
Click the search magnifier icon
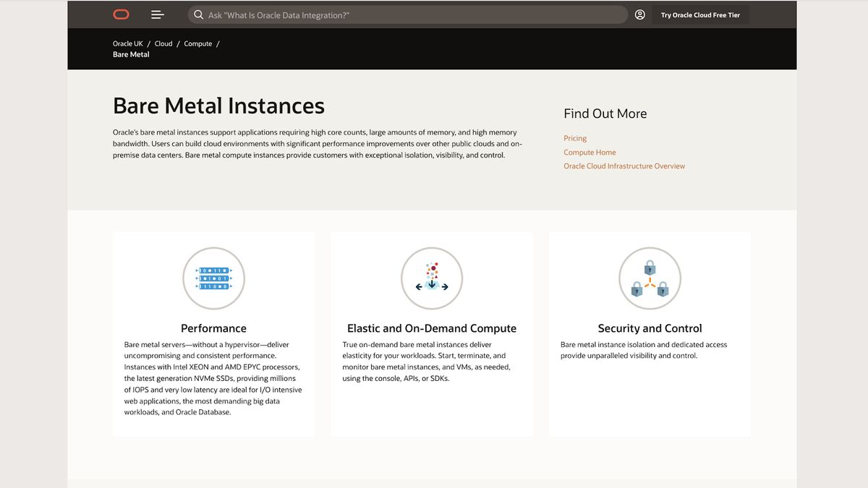197,14
